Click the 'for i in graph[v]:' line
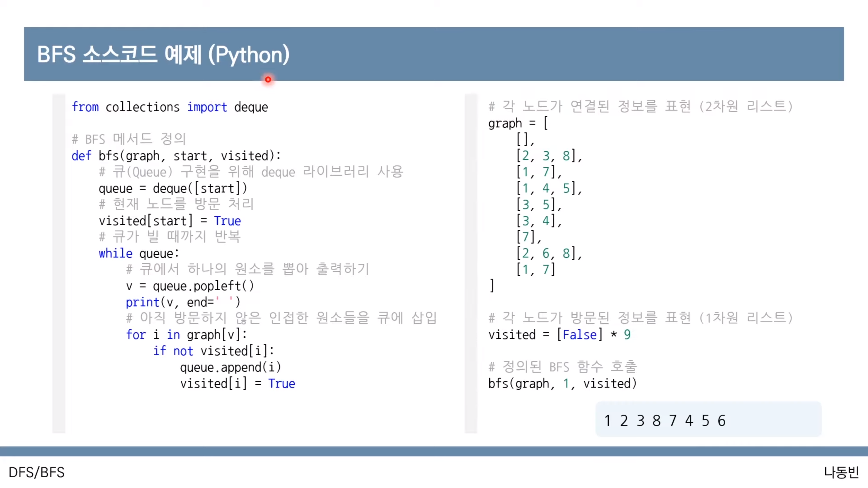 click(x=186, y=335)
